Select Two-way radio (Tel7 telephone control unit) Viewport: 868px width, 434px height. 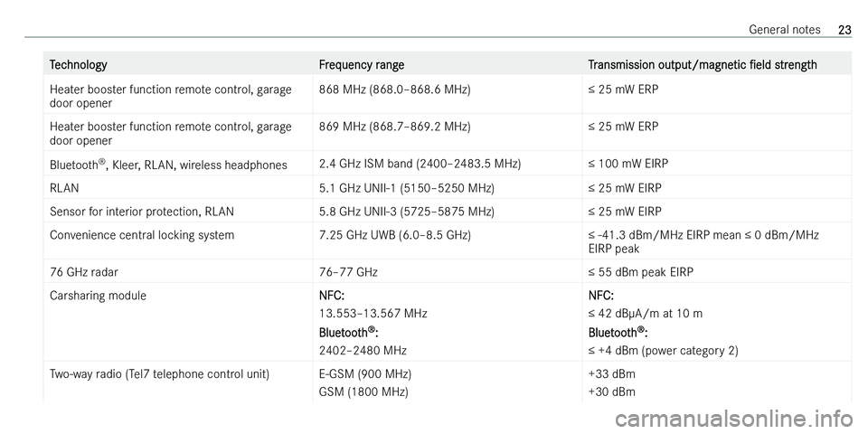pos(159,373)
